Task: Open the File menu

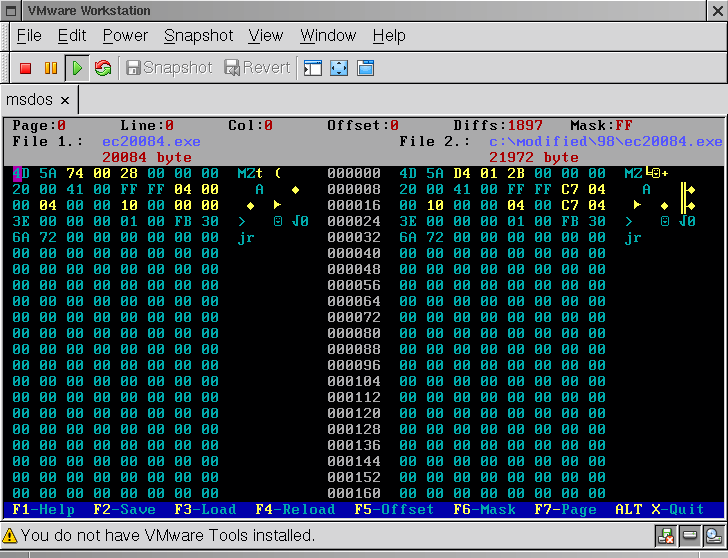Action: click(29, 36)
